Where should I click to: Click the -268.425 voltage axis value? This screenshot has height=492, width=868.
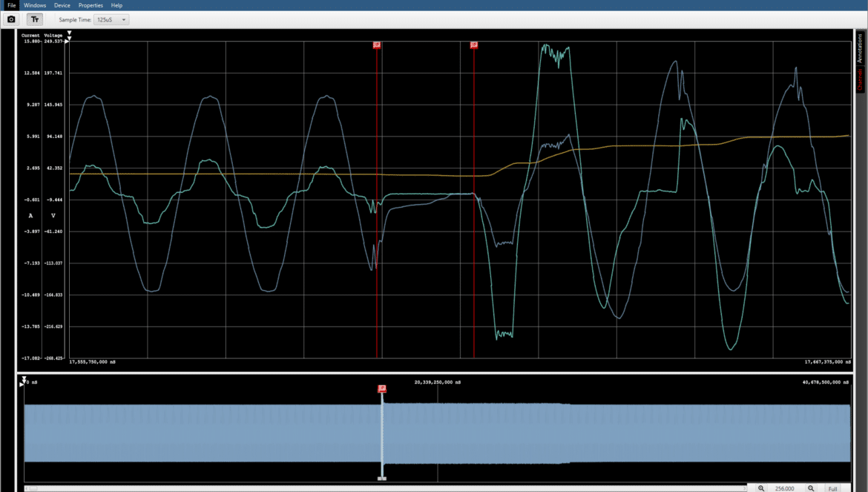point(53,358)
